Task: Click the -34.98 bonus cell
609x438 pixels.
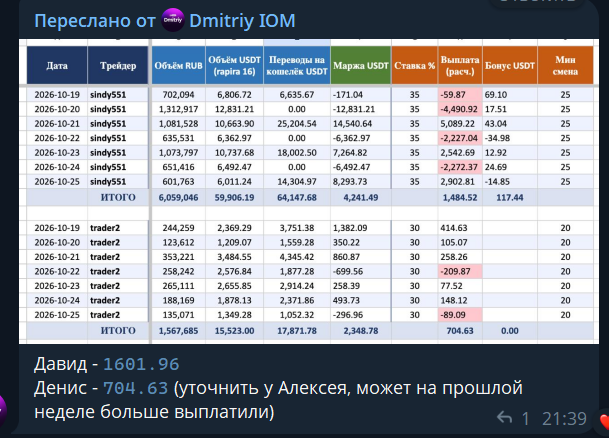Action: (510, 138)
